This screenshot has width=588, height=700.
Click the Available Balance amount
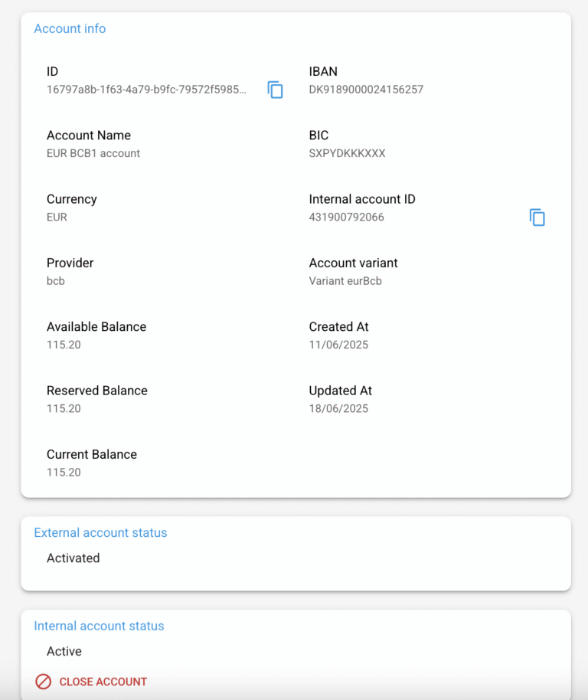tap(64, 345)
